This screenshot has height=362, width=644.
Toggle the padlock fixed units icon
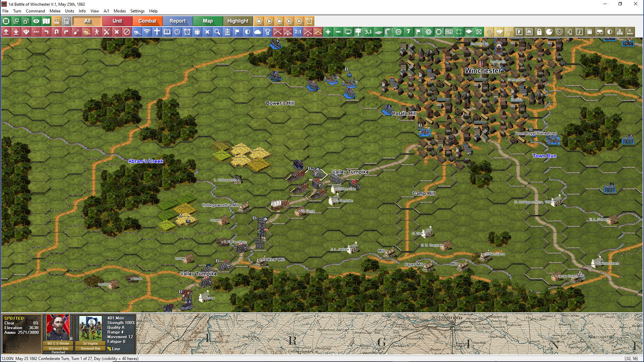pos(539,32)
